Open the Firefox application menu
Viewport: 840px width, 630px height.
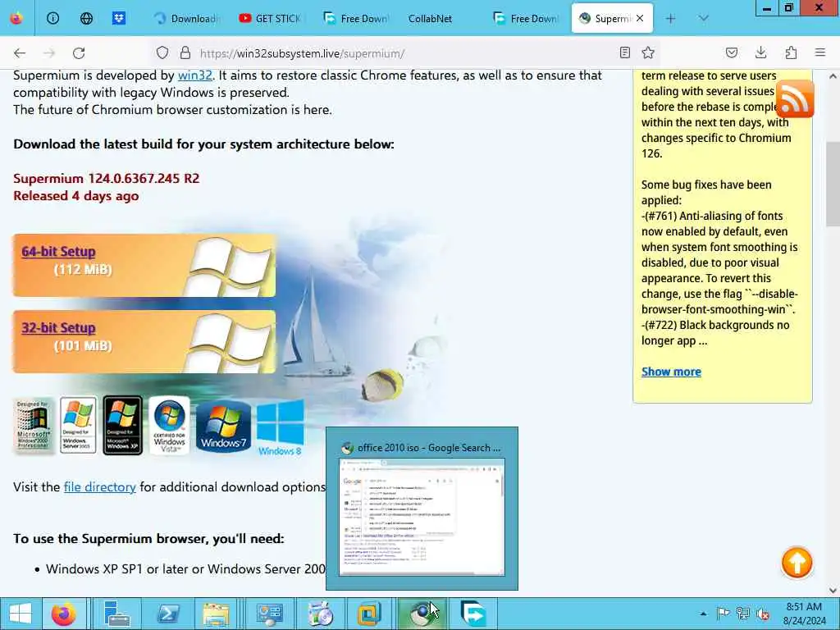tap(820, 52)
